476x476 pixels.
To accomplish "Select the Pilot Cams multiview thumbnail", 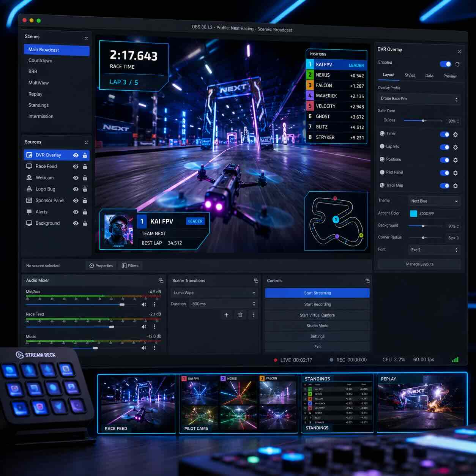I will 238,403.
